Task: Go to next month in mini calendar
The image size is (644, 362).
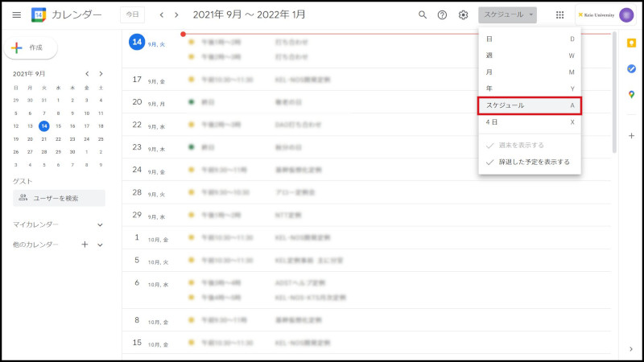Action: coord(100,73)
